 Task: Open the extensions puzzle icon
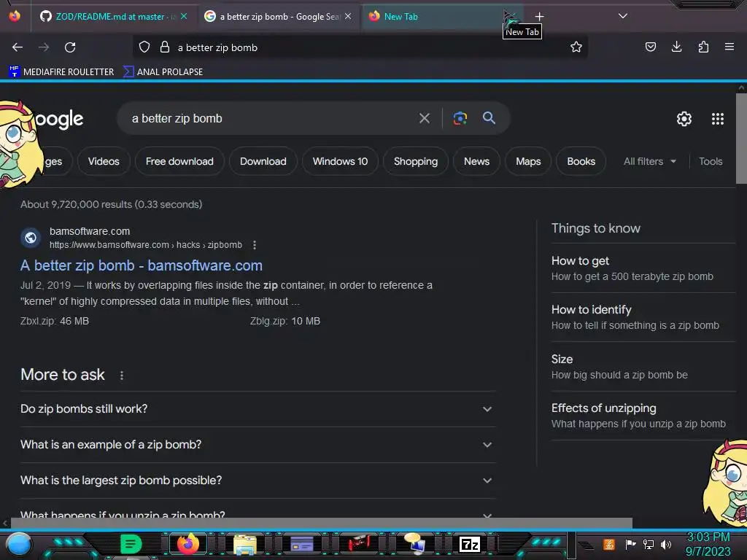coord(703,47)
